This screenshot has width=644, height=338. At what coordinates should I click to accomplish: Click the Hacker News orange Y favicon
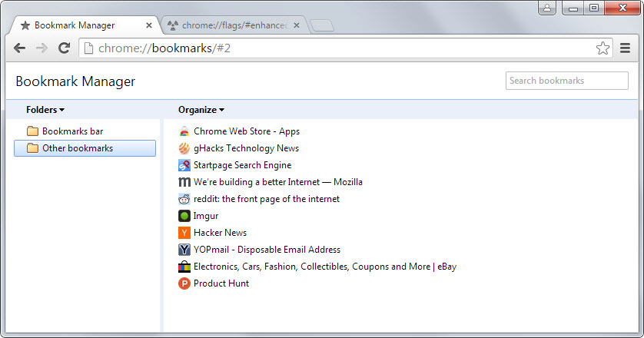(184, 233)
